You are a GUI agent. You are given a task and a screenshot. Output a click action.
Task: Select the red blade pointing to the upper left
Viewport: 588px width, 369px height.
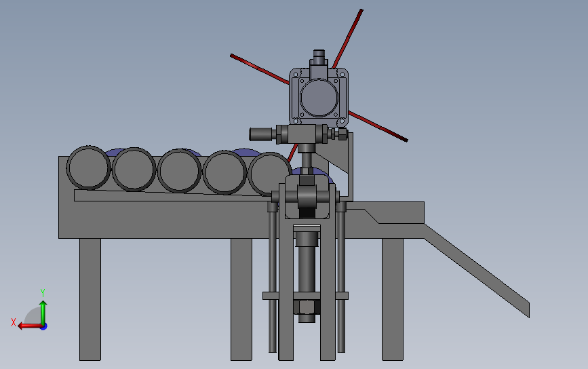(x=260, y=69)
